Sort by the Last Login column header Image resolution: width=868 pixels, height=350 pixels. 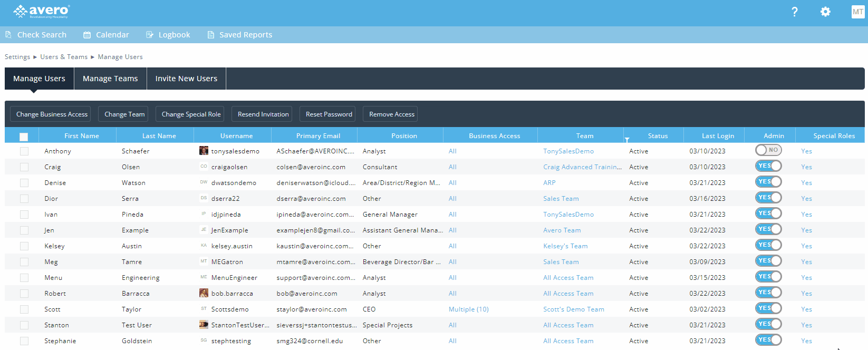[717, 135]
